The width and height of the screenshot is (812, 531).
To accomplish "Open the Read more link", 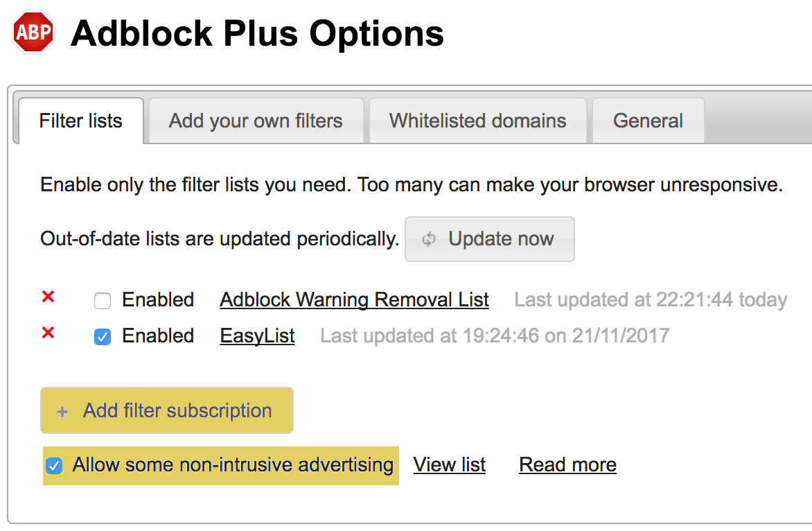I will [567, 464].
